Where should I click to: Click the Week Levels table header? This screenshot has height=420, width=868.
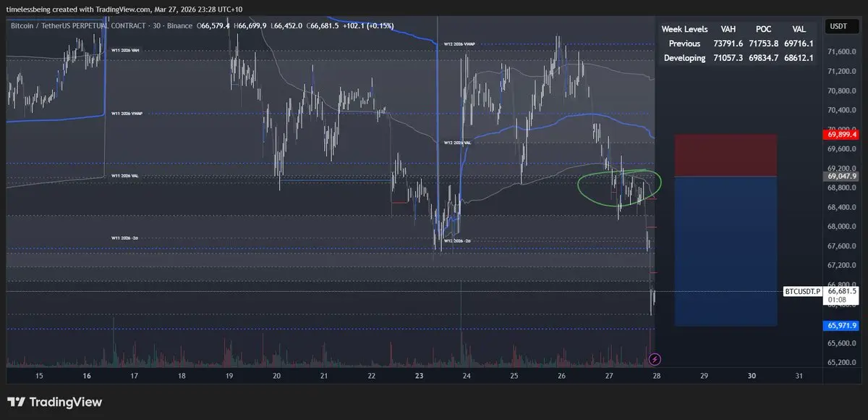point(685,29)
